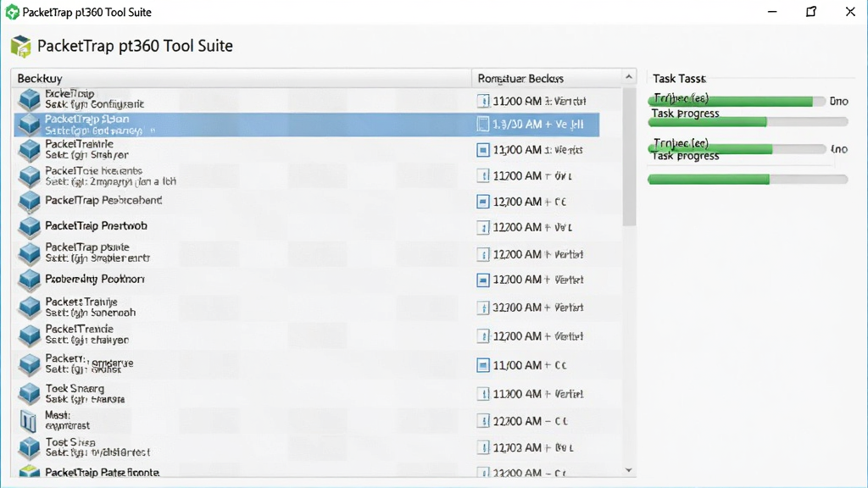The height and width of the screenshot is (488, 868).
Task: Click the bottom green progress bar
Action: [x=748, y=179]
